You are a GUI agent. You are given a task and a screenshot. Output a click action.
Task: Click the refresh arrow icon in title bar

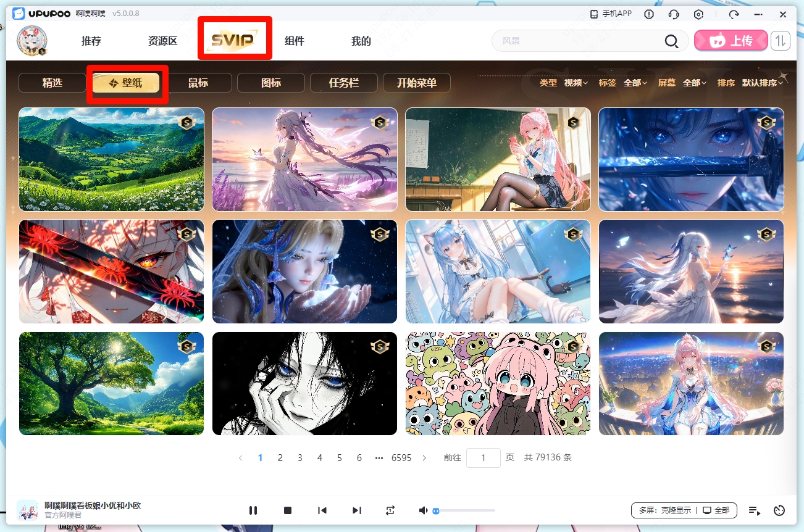(x=734, y=14)
